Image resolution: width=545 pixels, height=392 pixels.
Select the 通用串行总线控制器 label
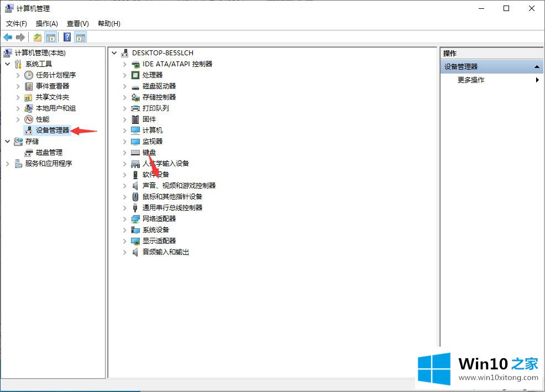point(172,208)
